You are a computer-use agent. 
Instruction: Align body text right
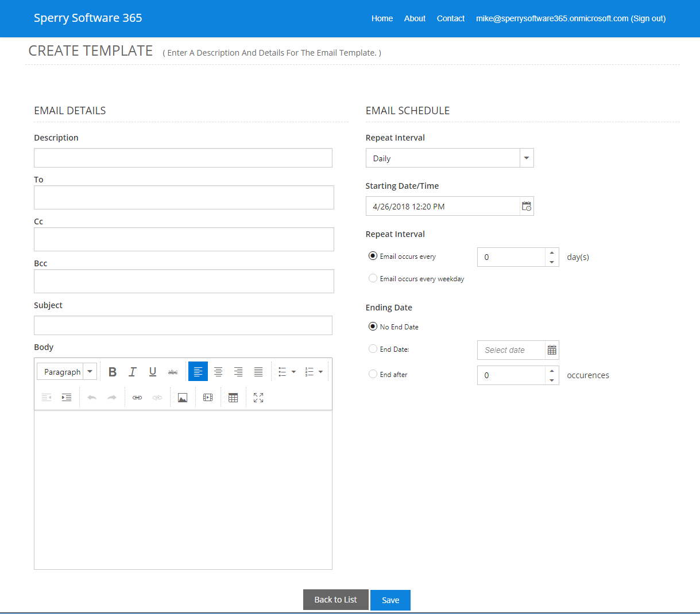coord(238,372)
